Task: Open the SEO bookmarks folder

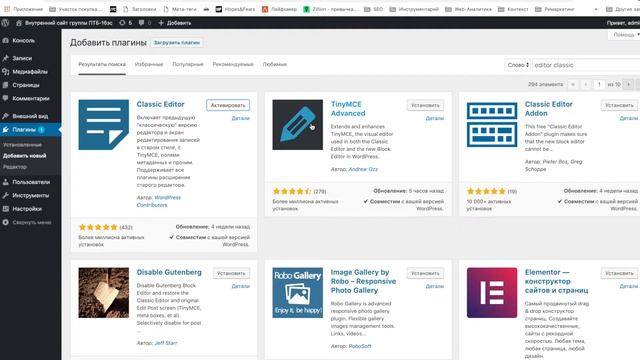Action: pos(373,9)
